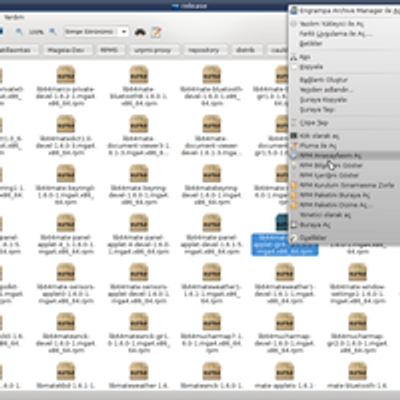Choose RPM Paketini Buraya Aç entry
The height and width of the screenshot is (400, 400).
click(345, 195)
